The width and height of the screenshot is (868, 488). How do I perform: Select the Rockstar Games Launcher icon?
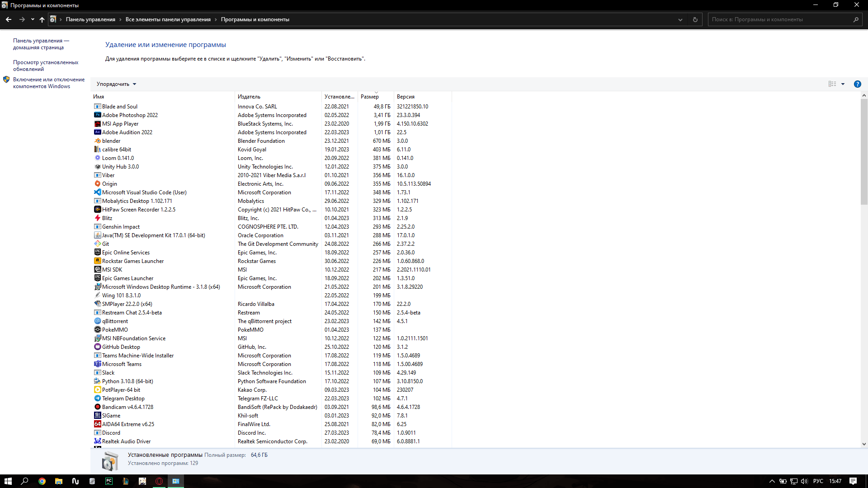(97, 261)
